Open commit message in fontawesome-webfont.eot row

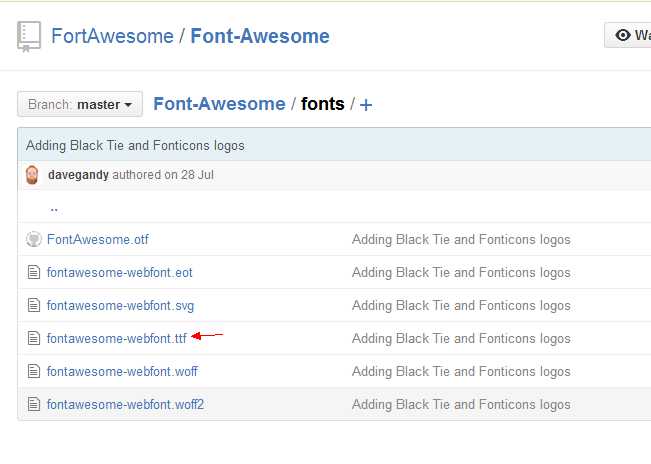pyautogui.click(x=461, y=272)
